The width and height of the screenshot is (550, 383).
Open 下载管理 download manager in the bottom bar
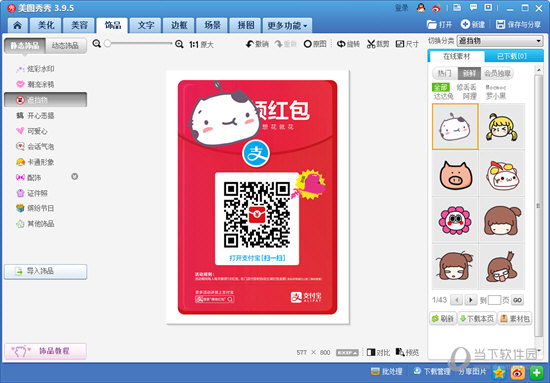coord(432,371)
